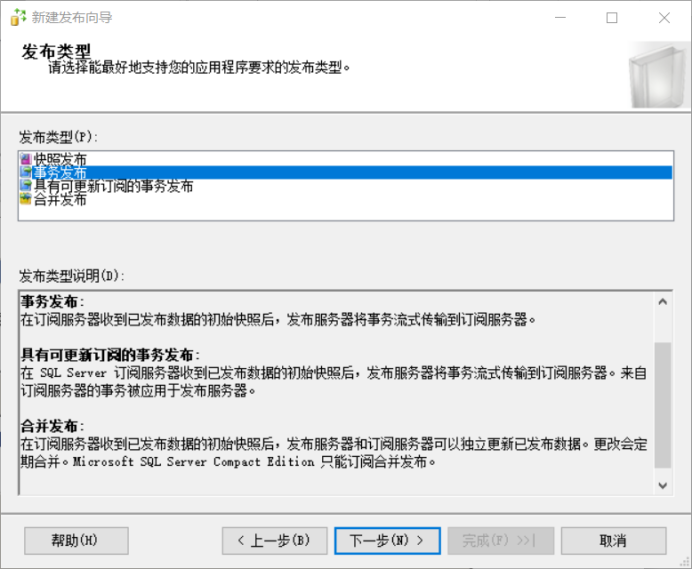Proceed with the 下一步(N) button
692x569 pixels.
[x=387, y=541]
